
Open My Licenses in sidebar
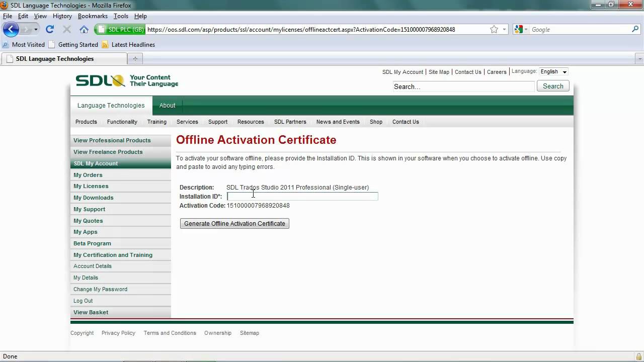coord(121,186)
